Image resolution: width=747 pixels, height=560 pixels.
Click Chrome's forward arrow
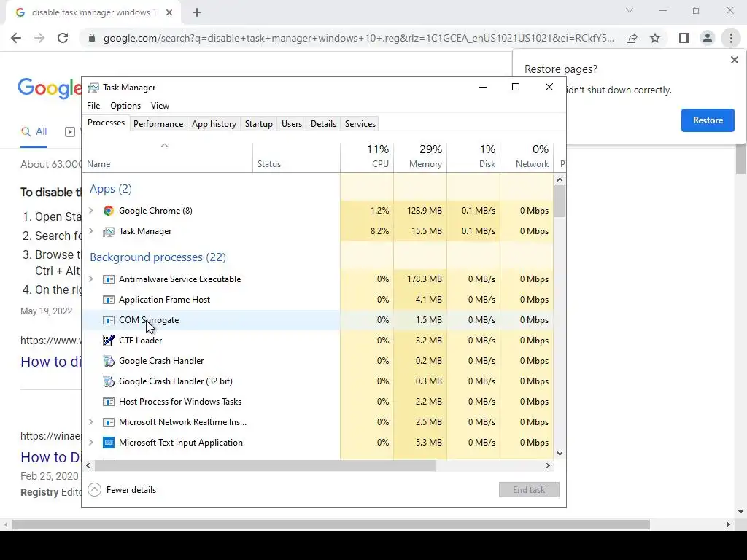coord(39,38)
